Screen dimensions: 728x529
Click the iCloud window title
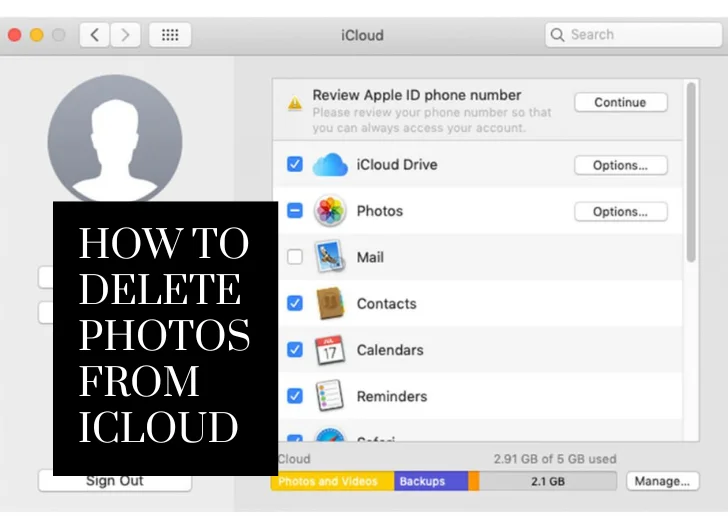(x=363, y=35)
